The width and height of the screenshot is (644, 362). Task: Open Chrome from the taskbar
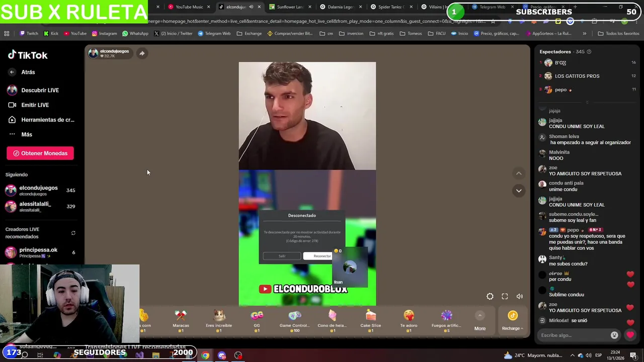point(205,355)
